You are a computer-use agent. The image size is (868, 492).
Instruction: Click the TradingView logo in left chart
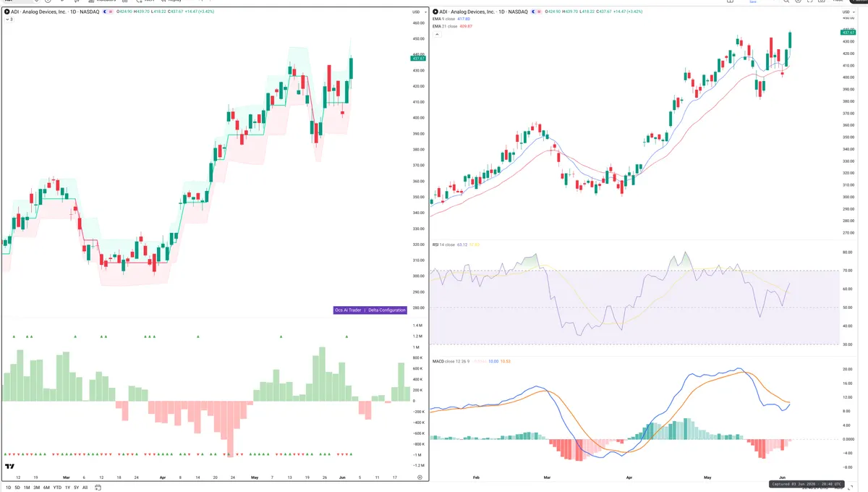click(10, 467)
